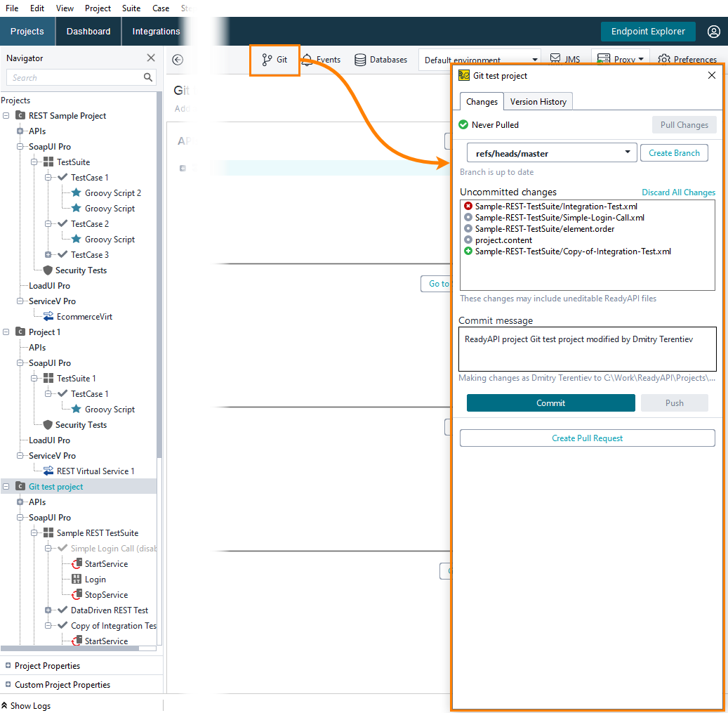The height and width of the screenshot is (713, 728).
Task: Switch to the Integrations tab
Action: [156, 32]
